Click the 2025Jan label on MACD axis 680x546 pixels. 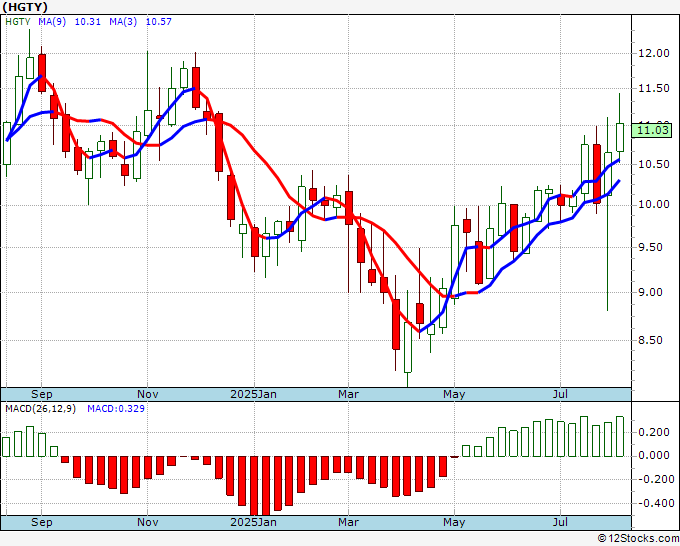[x=253, y=522]
